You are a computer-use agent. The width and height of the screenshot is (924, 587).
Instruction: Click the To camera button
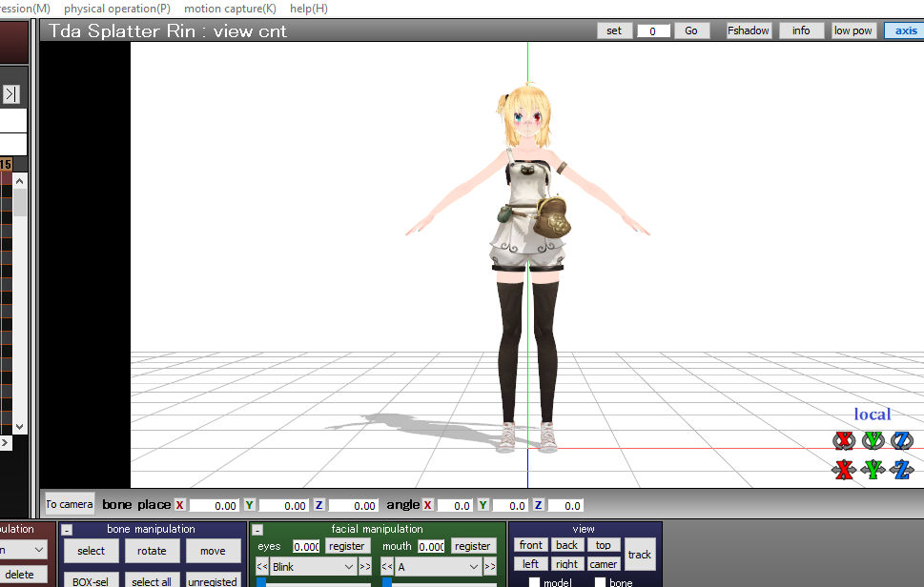70,505
